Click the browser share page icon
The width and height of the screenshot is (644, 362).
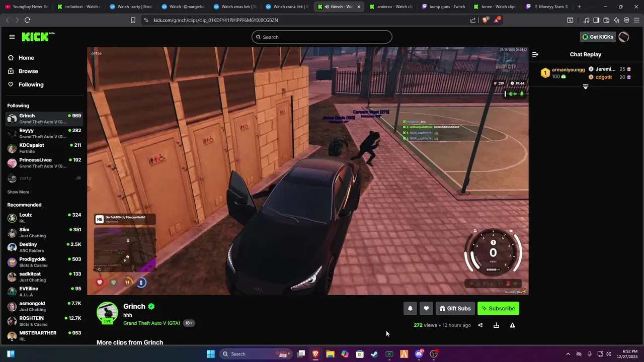pyautogui.click(x=473, y=20)
